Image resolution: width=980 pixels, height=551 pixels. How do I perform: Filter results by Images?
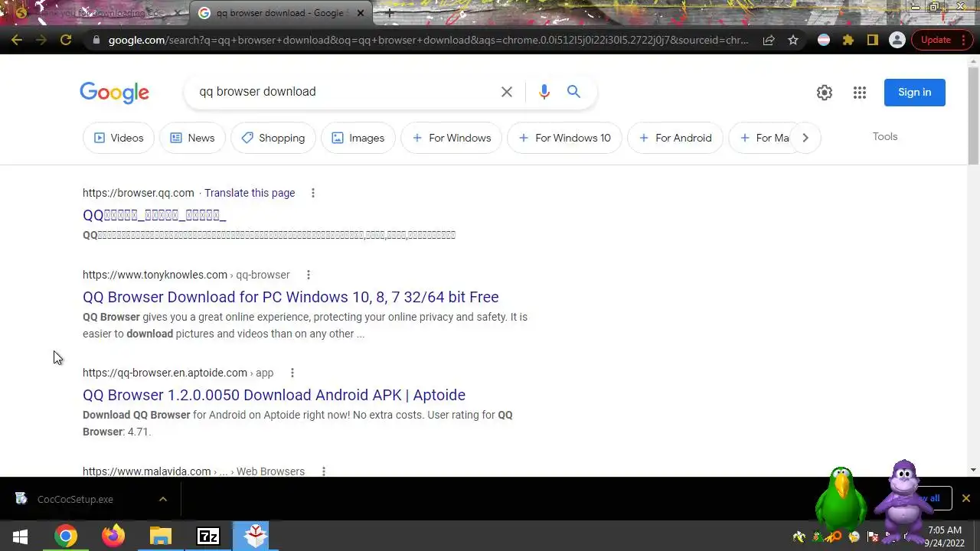(x=358, y=138)
